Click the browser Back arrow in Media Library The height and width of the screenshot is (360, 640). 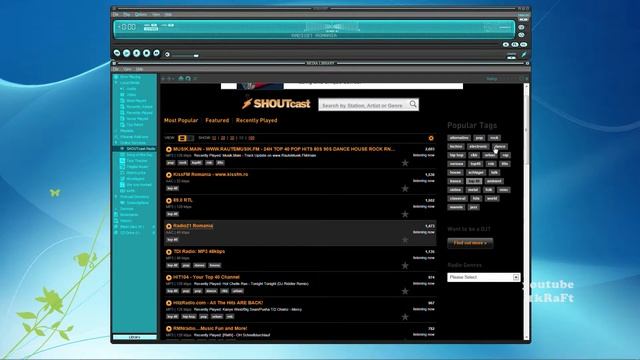click(163, 78)
